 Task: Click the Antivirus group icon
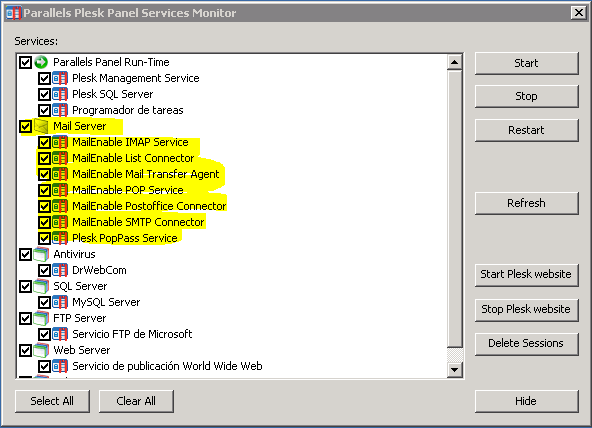[41, 254]
